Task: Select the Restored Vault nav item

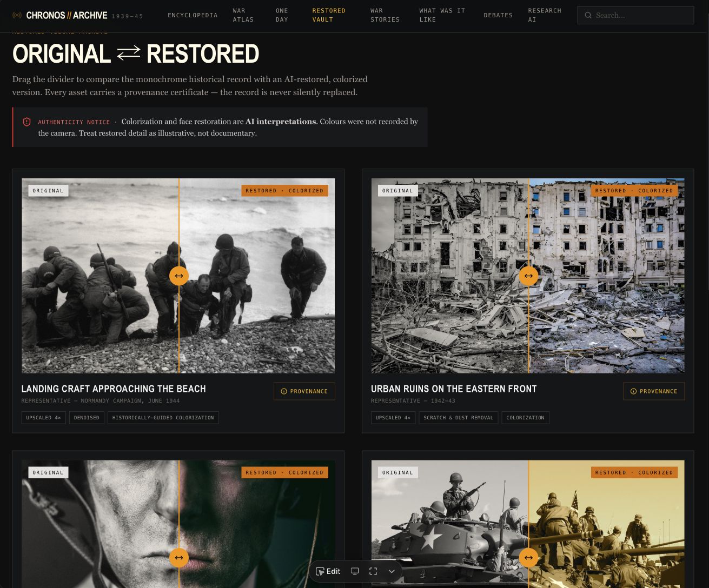Action: pos(329,15)
